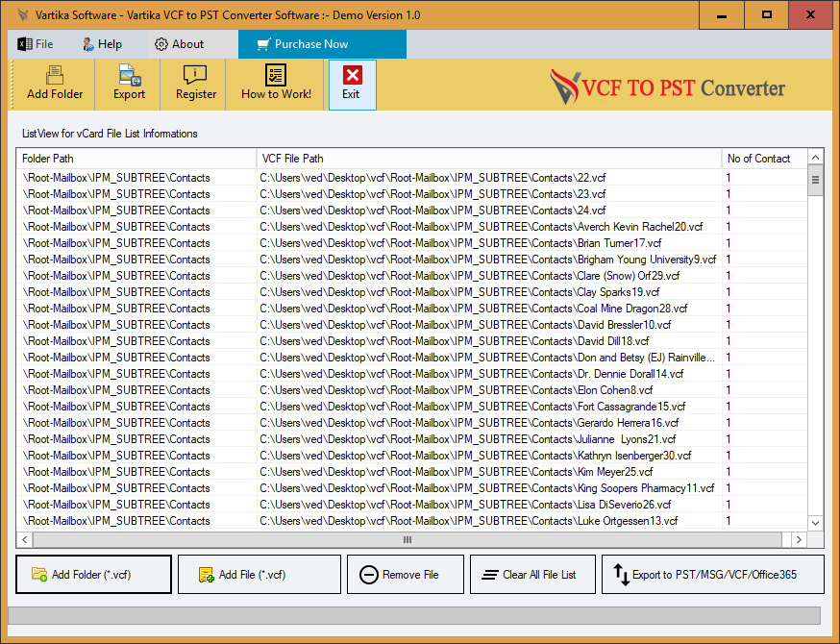Open the Help menu
The image size is (840, 644).
tap(102, 44)
